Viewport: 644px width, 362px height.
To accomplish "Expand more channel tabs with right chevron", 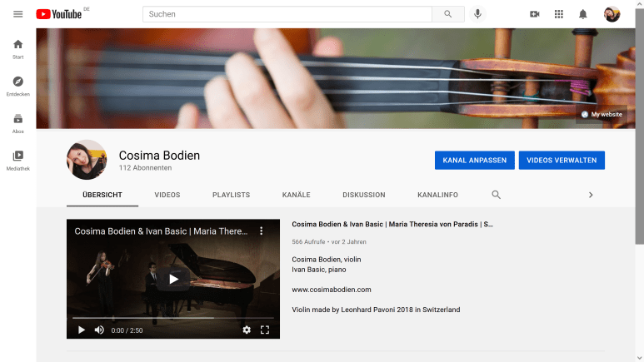I will (591, 195).
